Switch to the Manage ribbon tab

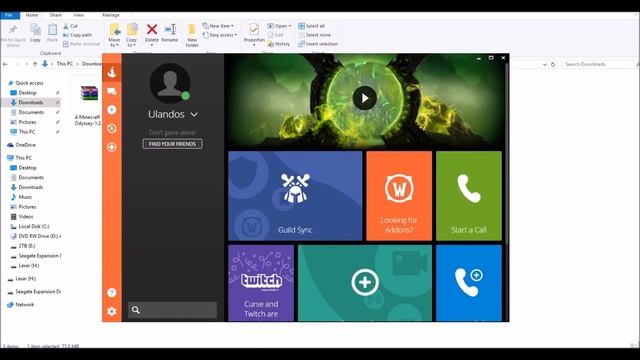coord(111,15)
